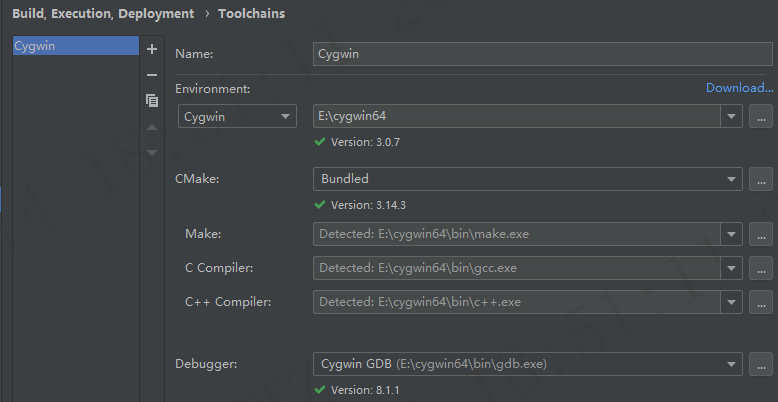Browse for the C Compiler executable

pyautogui.click(x=761, y=268)
